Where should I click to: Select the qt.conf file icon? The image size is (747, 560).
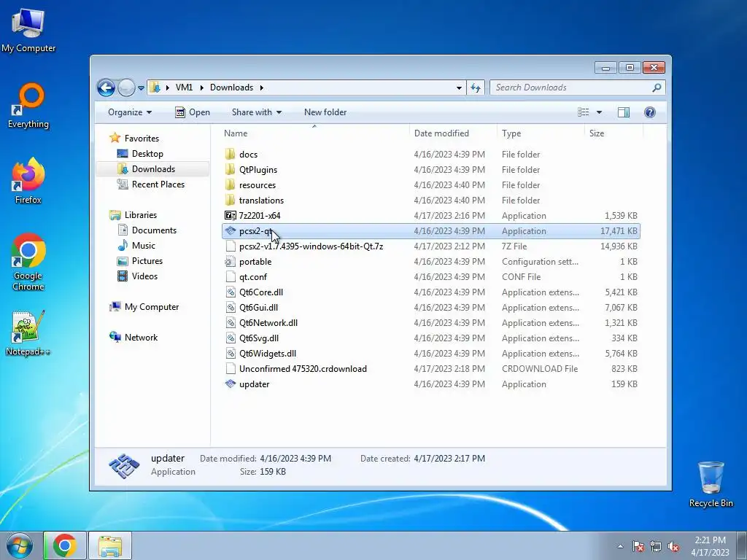pos(231,276)
